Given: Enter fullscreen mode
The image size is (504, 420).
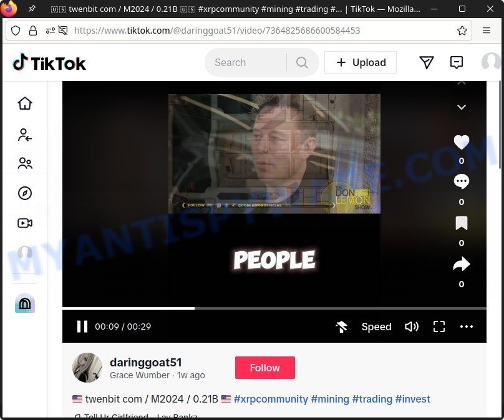Looking at the screenshot, I should pyautogui.click(x=439, y=327).
